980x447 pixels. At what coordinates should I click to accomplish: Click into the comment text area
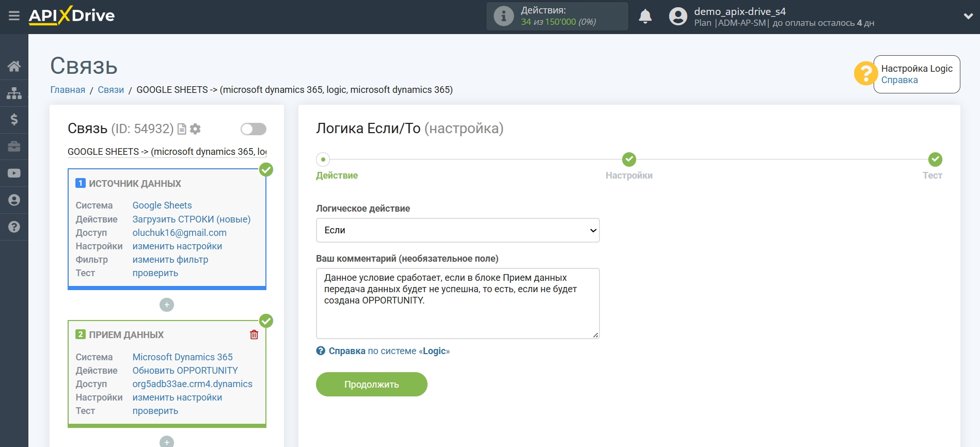(x=458, y=304)
